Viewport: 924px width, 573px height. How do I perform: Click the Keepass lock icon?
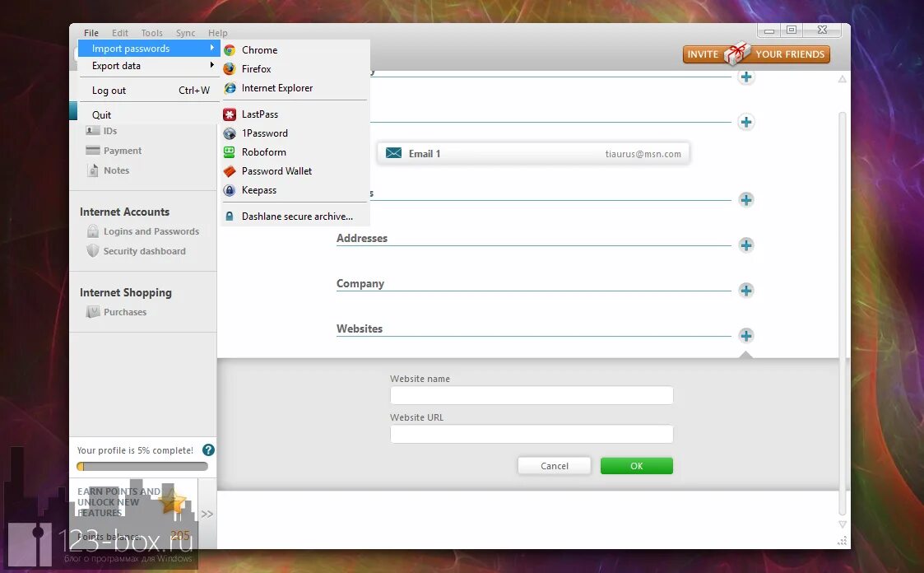230,190
